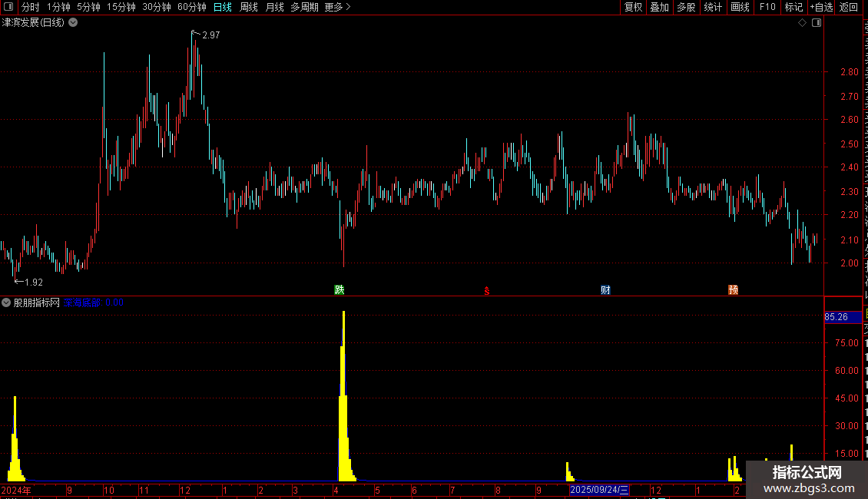
Task: Switch to 日线 daily chart
Action: point(223,7)
